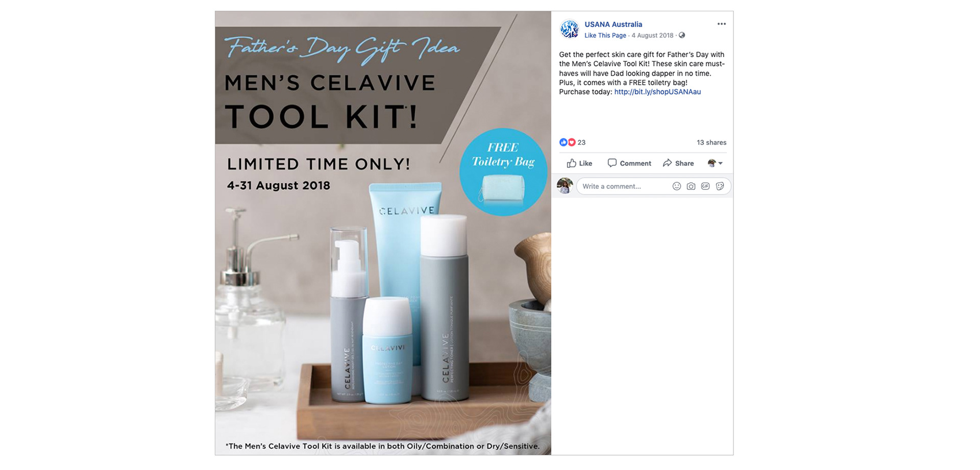
Task: Click Like This Page link
Action: [605, 35]
